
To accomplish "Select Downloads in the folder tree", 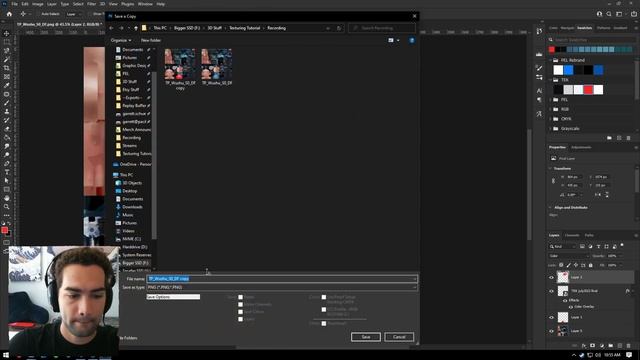I will tap(132, 207).
